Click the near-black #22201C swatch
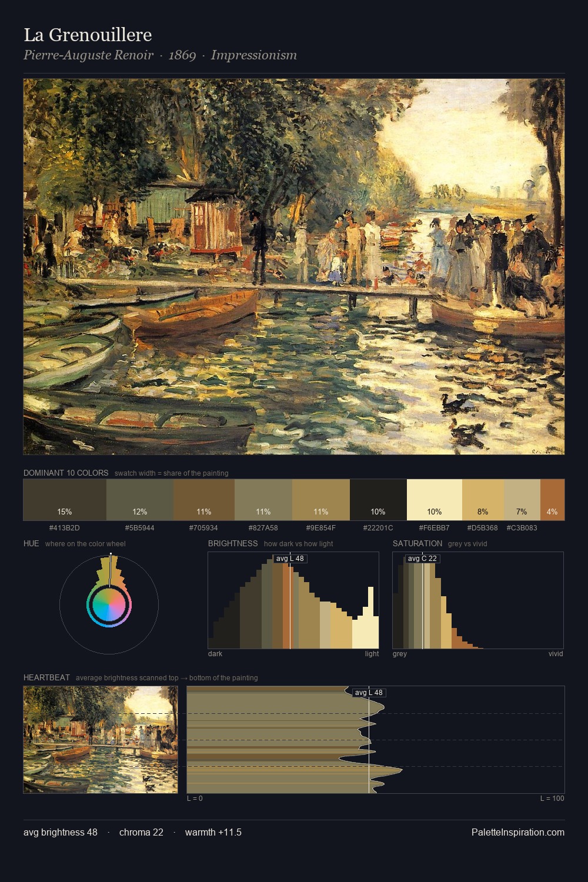Screen dimensions: 588x882 click(x=378, y=500)
